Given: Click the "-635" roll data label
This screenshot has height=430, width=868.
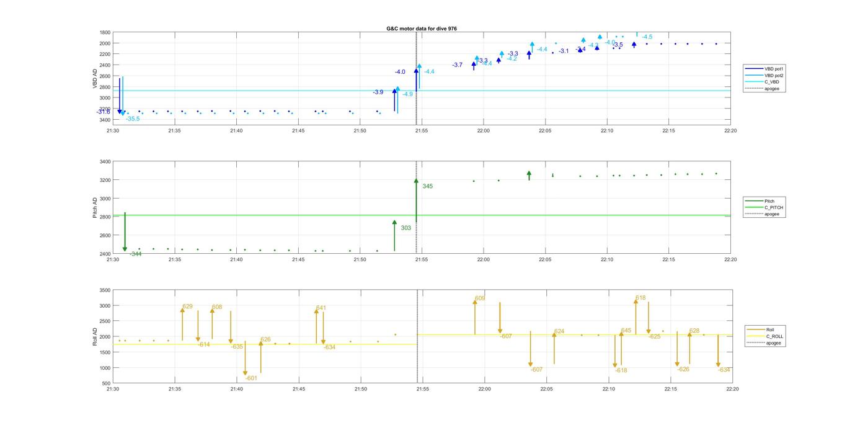Looking at the screenshot, I should click(237, 347).
